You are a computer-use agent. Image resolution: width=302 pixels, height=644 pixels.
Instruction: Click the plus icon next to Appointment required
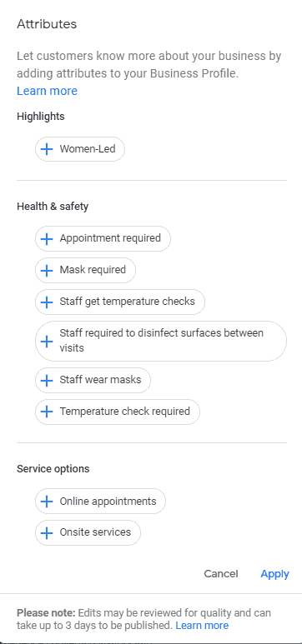[47, 238]
